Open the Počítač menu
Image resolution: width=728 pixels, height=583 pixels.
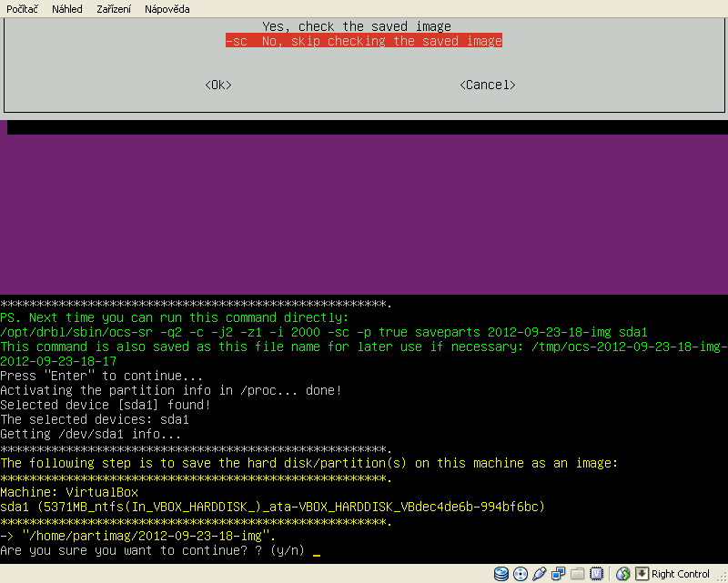pos(23,9)
